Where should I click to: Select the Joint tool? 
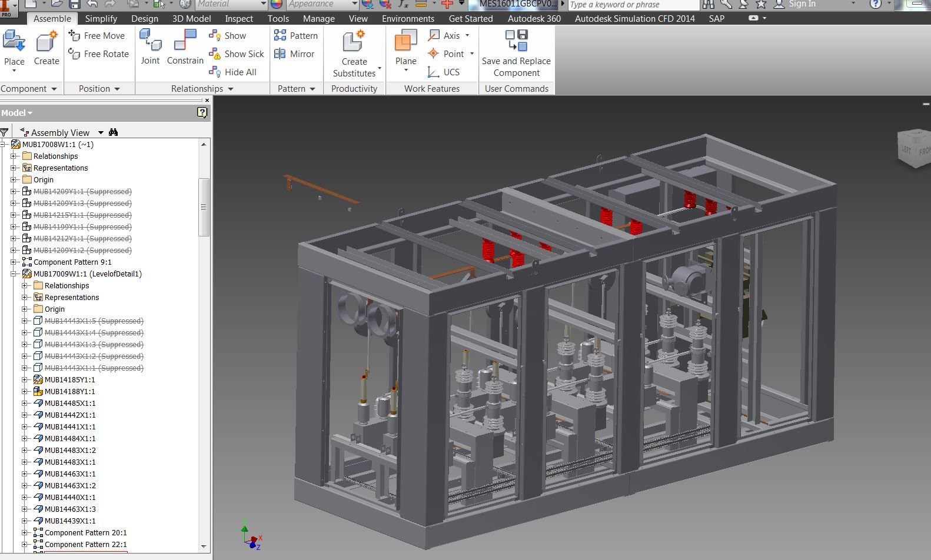tap(150, 47)
